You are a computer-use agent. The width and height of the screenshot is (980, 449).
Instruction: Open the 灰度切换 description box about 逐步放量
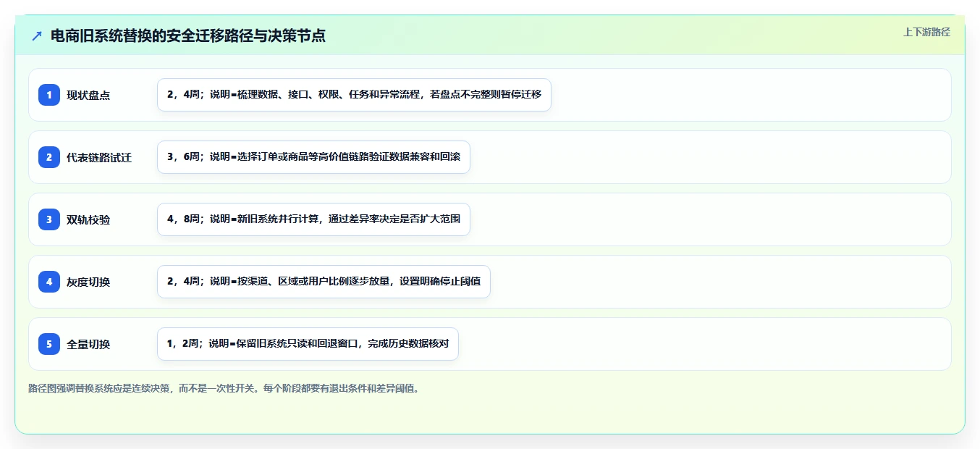324,282
